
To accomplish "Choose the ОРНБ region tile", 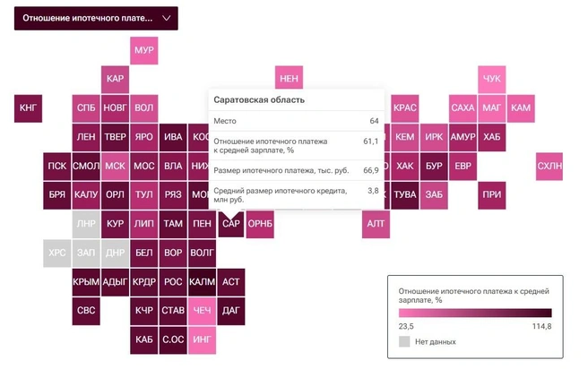I will [x=260, y=223].
